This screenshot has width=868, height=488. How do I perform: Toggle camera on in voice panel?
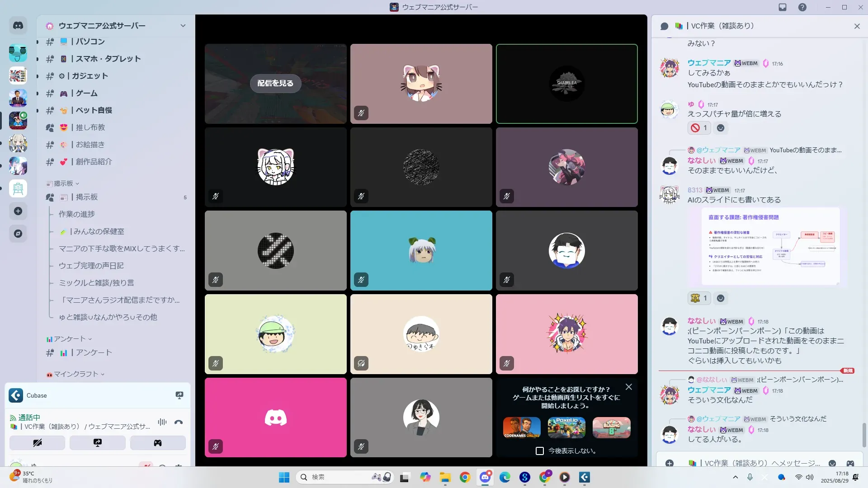(37, 443)
